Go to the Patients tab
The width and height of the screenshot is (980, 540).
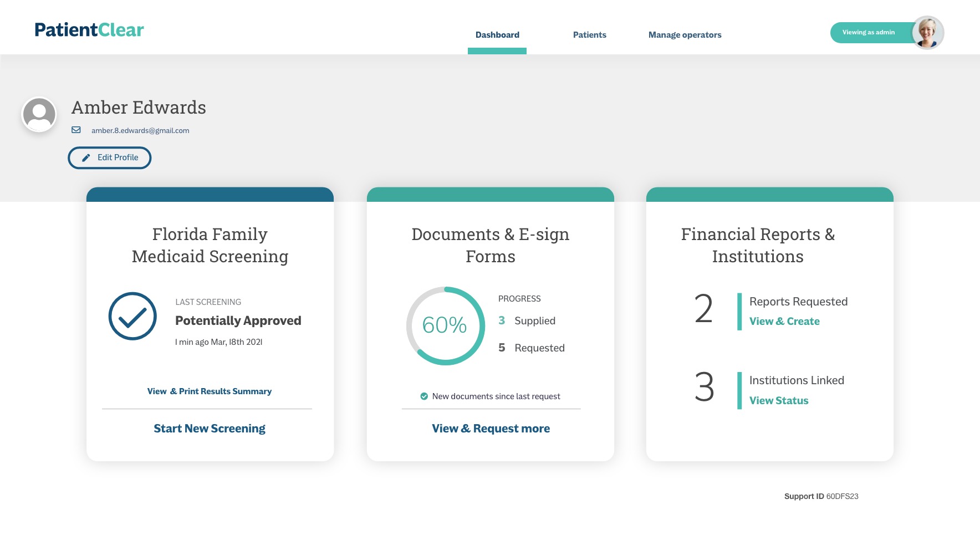[589, 35]
